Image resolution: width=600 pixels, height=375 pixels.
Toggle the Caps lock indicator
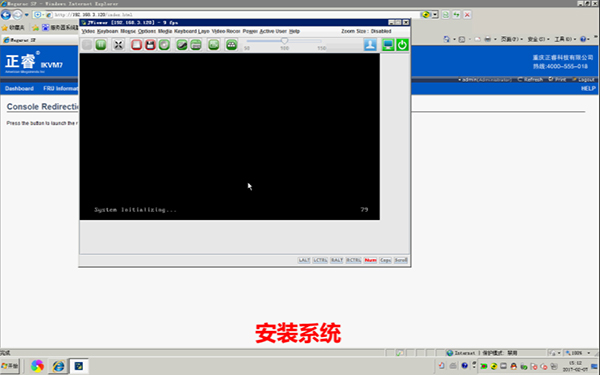(385, 260)
